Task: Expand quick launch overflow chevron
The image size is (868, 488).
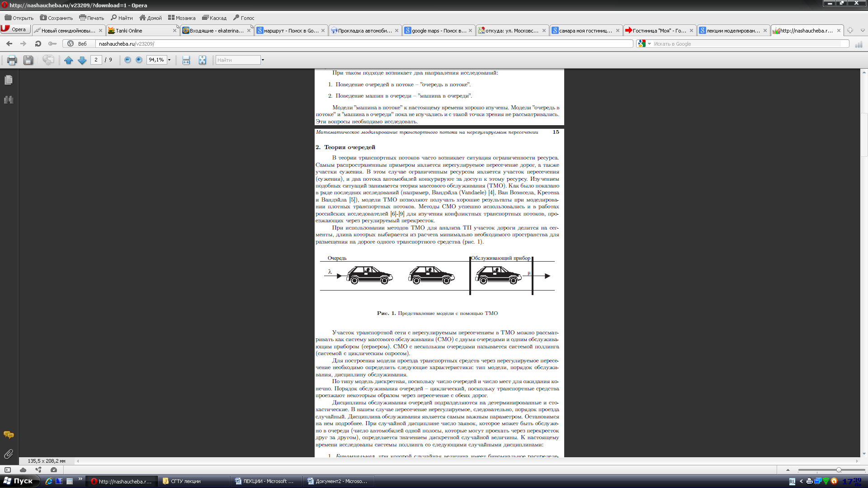Action: pyautogui.click(x=80, y=479)
